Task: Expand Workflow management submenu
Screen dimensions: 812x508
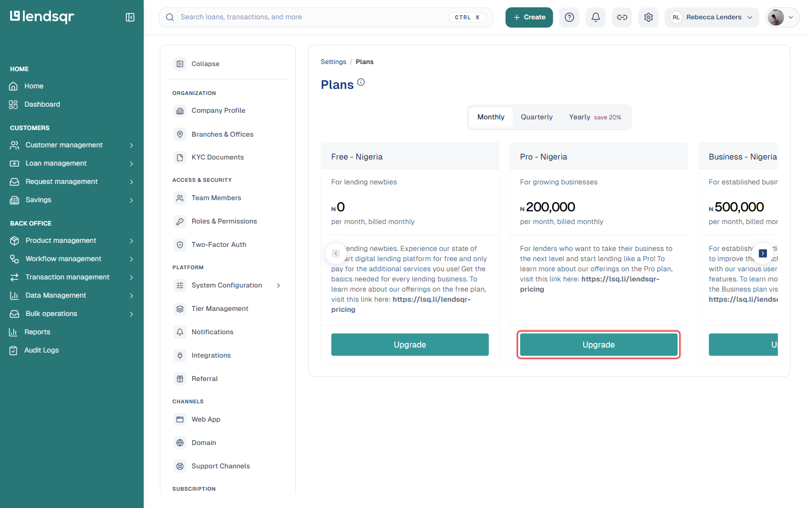Action: tap(131, 259)
